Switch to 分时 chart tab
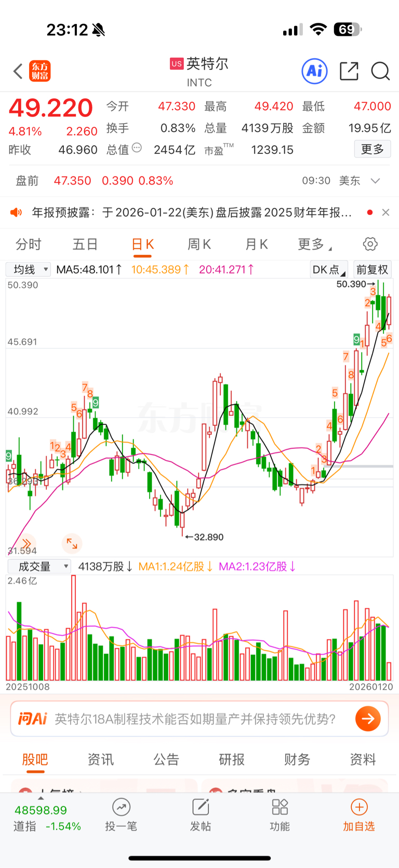This screenshot has height=868, width=399. click(x=28, y=244)
